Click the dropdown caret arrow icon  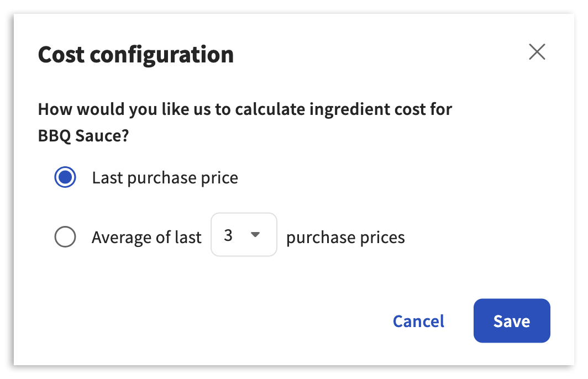coord(255,235)
